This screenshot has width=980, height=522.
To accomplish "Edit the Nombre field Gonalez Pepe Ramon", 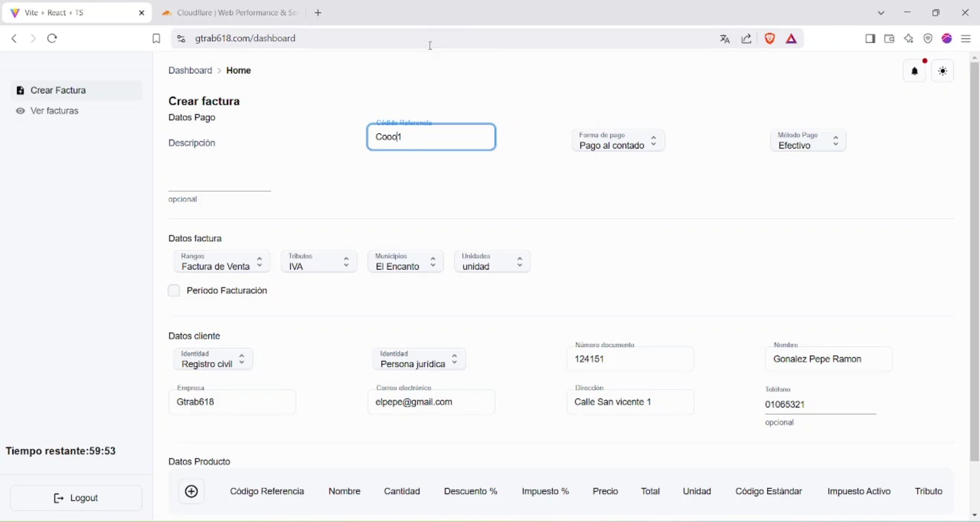I will coord(828,359).
